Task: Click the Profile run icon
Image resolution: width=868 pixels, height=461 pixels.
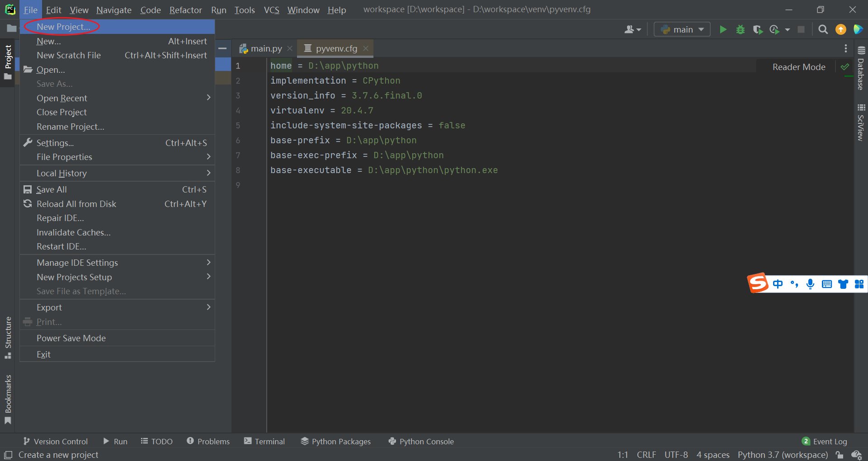Action: 774,29
